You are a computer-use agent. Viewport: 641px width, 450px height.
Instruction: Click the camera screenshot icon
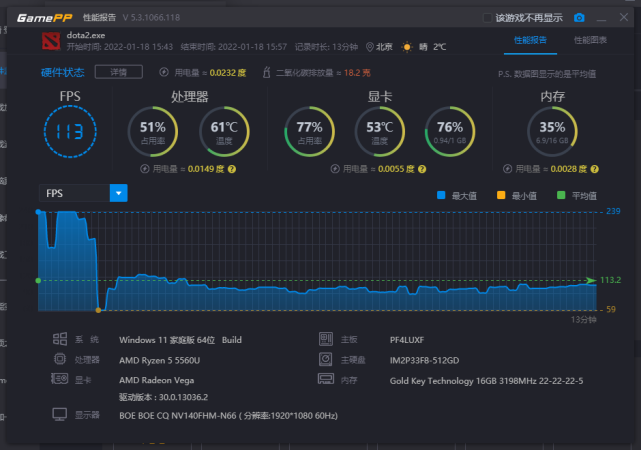point(579,18)
